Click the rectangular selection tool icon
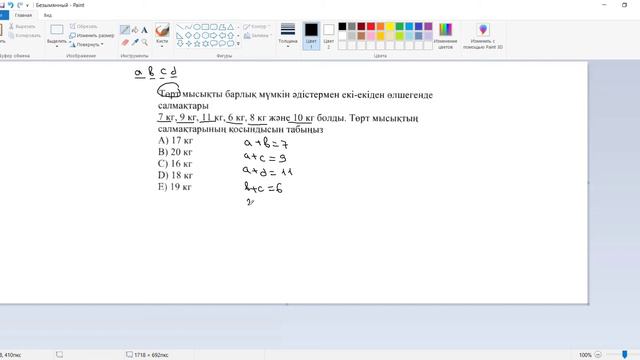The width and height of the screenshot is (640, 360). 57,29
